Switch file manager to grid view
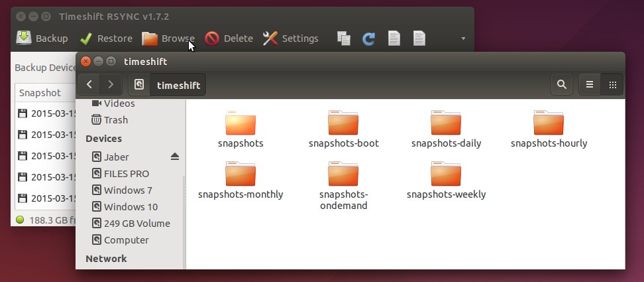 (x=612, y=85)
